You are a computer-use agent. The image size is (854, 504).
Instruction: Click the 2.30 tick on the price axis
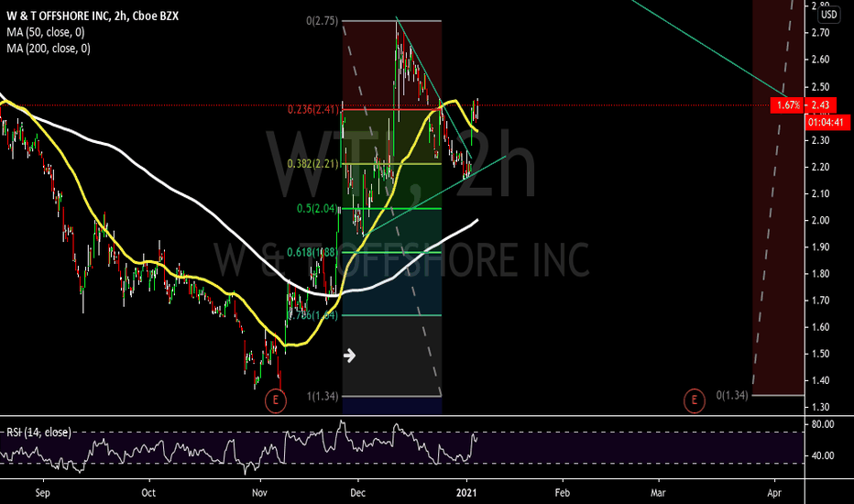[821, 140]
